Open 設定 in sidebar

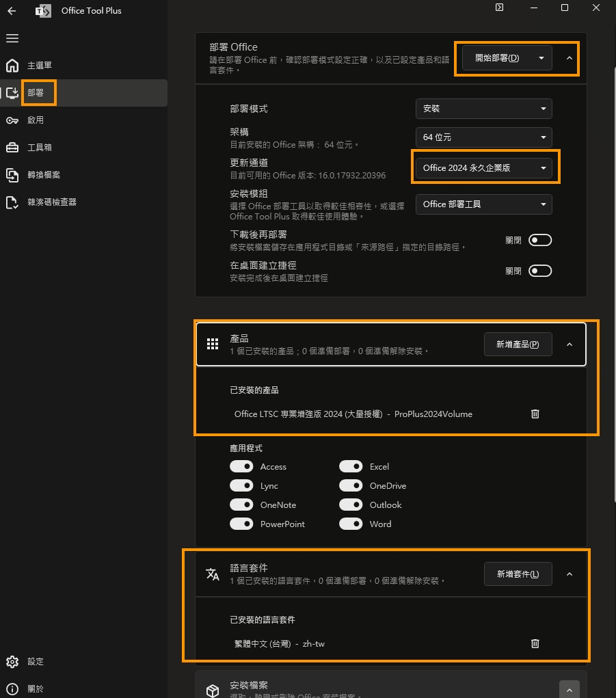tap(83, 662)
